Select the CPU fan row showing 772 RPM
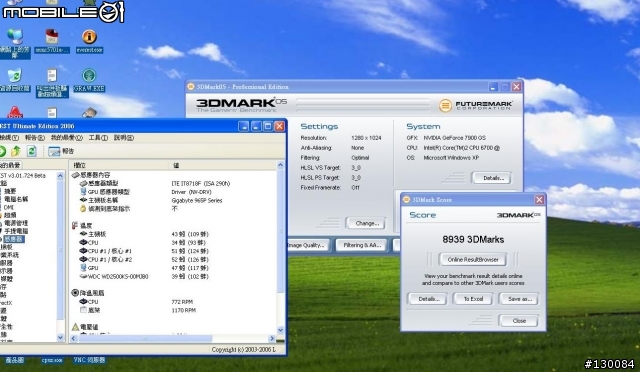Screen dimensions: 640x372 (x=174, y=302)
